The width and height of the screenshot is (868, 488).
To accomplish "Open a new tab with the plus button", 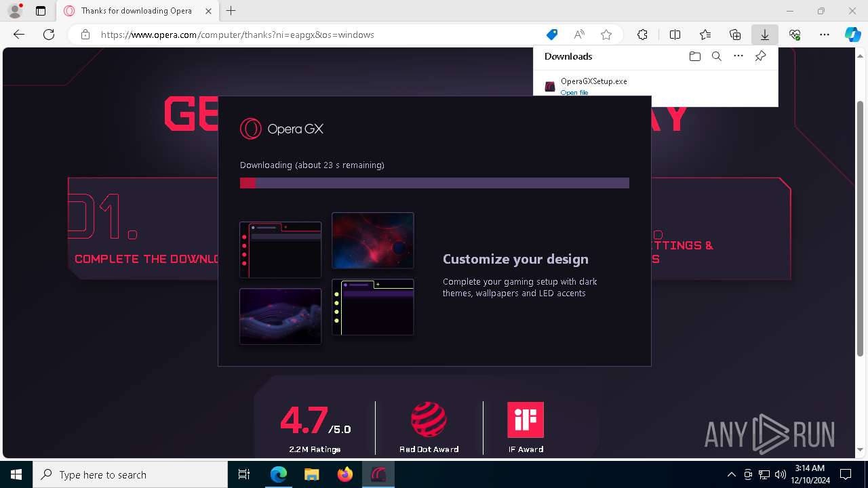I will pyautogui.click(x=231, y=11).
